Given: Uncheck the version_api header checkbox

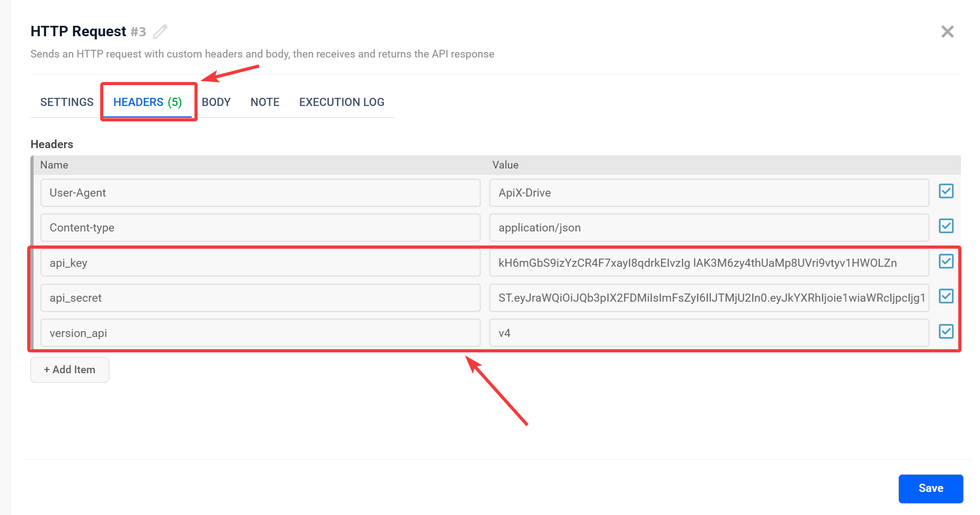Looking at the screenshot, I should click(946, 332).
